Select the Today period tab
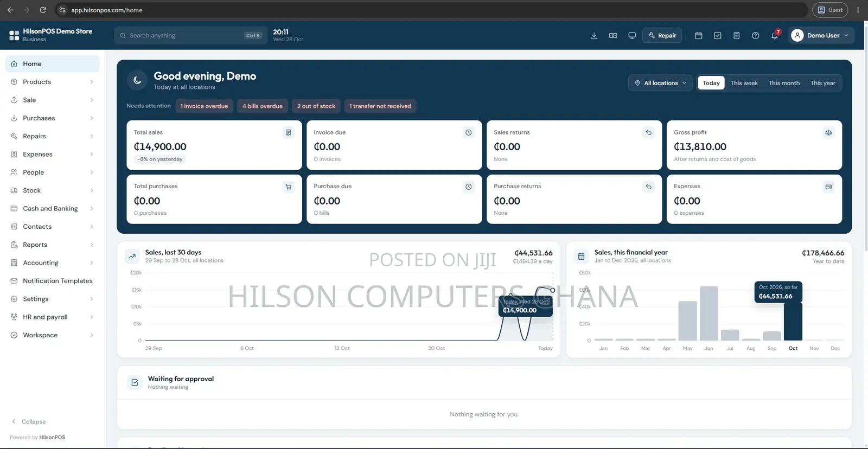 pyautogui.click(x=711, y=83)
